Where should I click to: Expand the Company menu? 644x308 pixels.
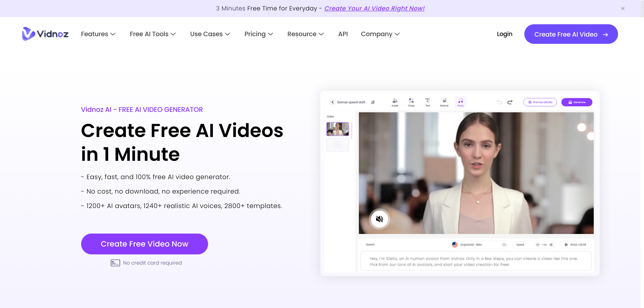380,34
